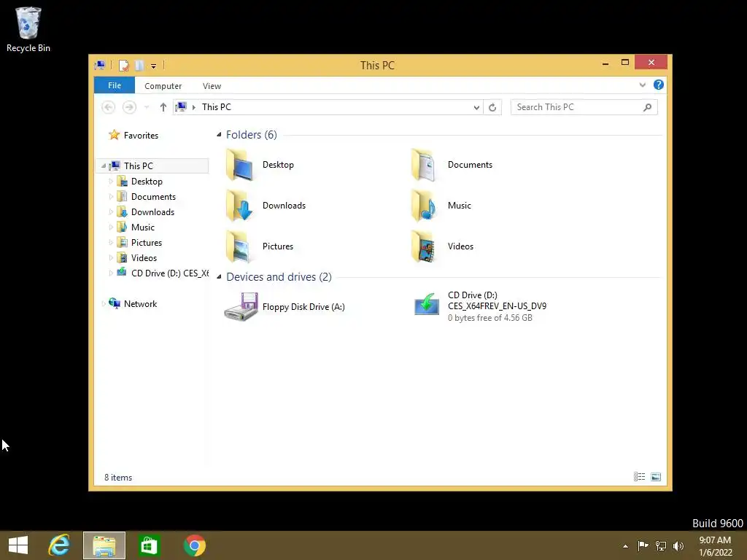
Task: Click the Properties quick access toolbar icon
Action: (x=124, y=65)
